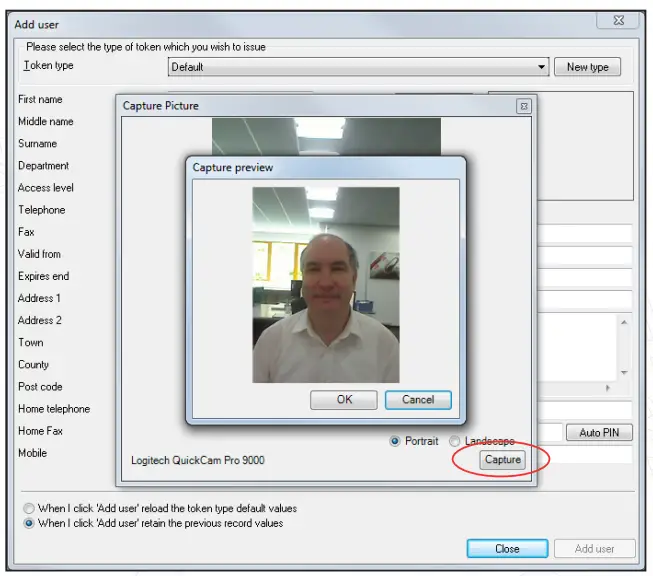The height and width of the screenshot is (576, 653).
Task: Click the captured photo preview image
Action: pyautogui.click(x=326, y=285)
